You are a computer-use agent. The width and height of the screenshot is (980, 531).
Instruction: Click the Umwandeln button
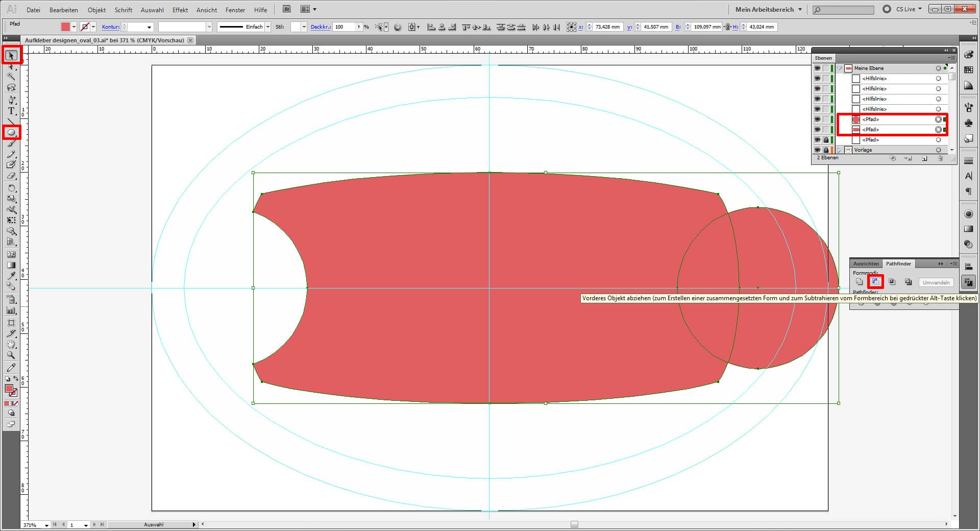point(936,282)
